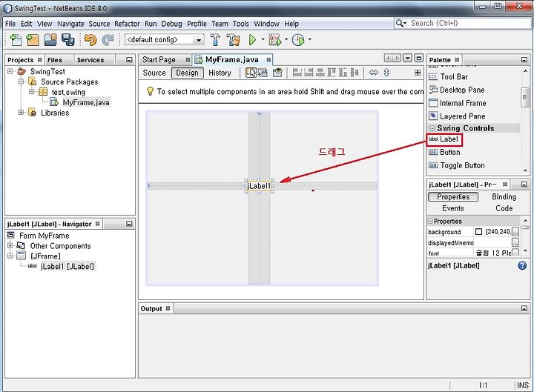534x392 pixels.
Task: Switch to the Start Page tab
Action: coord(159,59)
